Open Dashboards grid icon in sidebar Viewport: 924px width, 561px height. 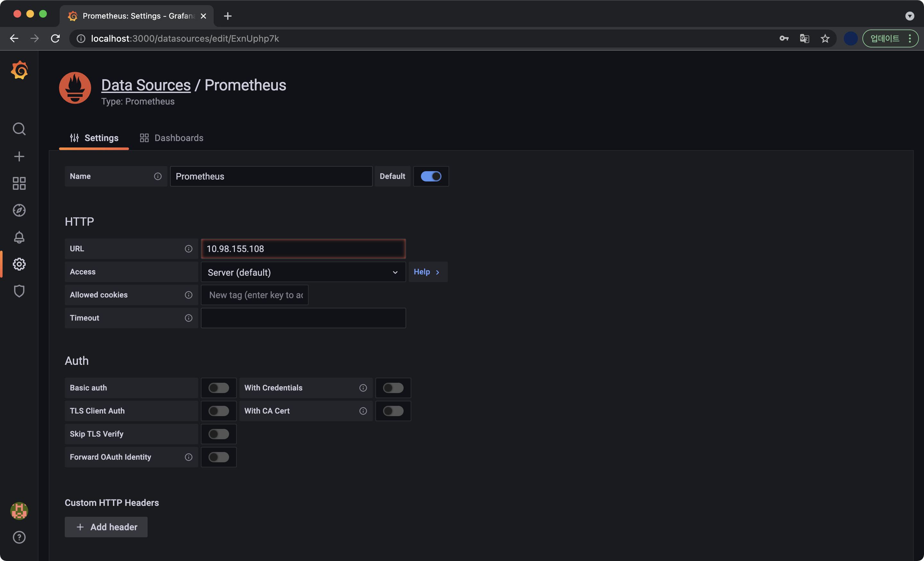click(19, 183)
